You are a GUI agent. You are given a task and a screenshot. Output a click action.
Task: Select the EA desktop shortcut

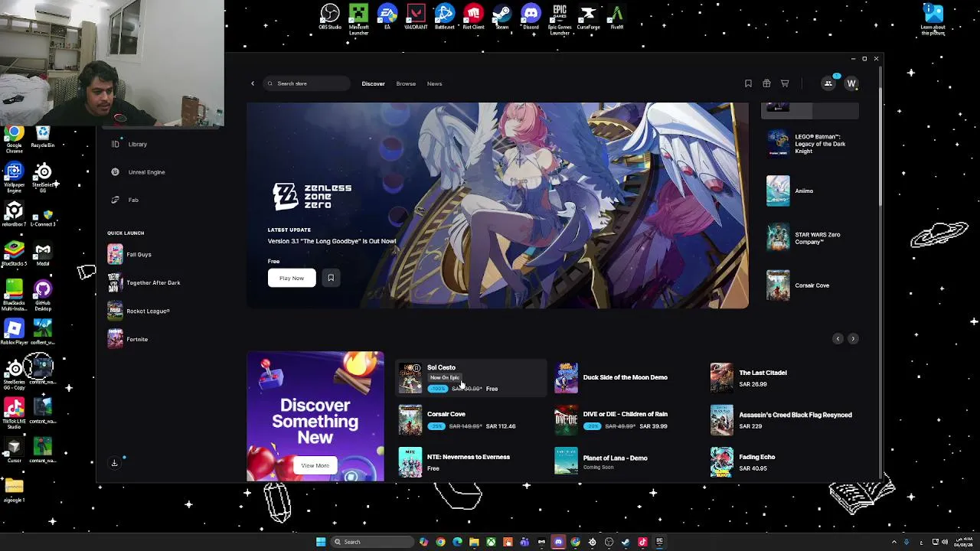[x=387, y=17]
